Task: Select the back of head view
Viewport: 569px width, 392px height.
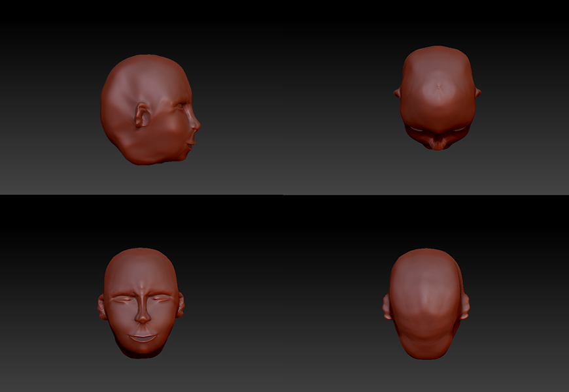Action: pyautogui.click(x=426, y=304)
